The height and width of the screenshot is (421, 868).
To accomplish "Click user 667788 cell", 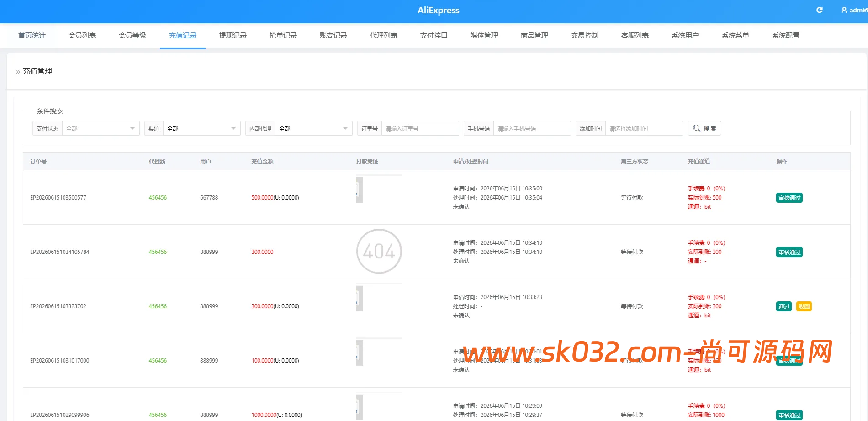I will 209,198.
